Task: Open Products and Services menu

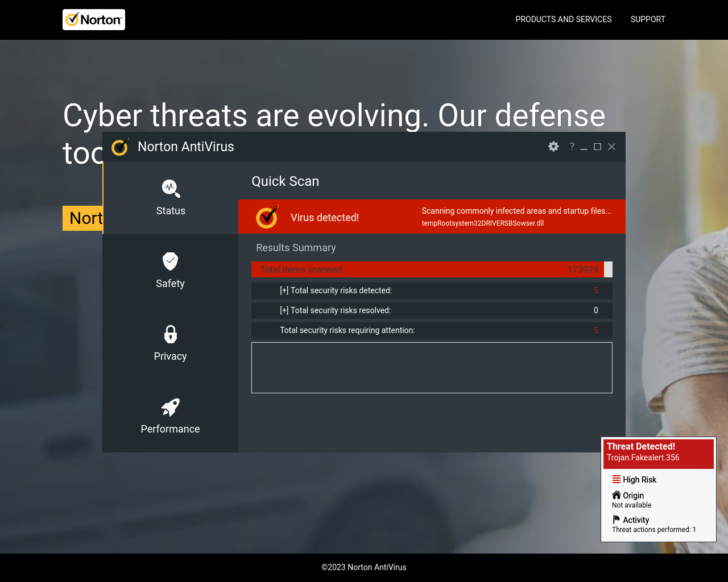Action: pos(564,19)
